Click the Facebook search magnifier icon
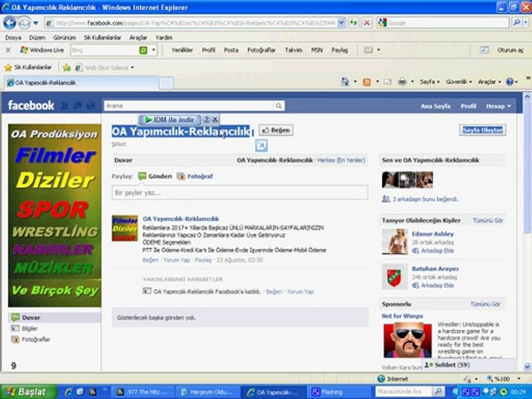Viewport: 532px width, 399px height. [x=279, y=106]
